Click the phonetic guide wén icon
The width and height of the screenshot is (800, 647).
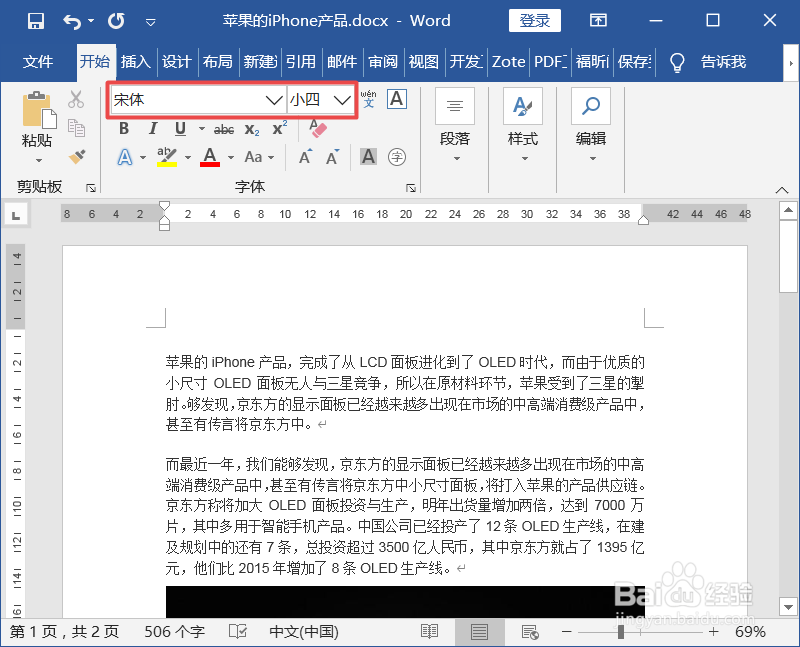pyautogui.click(x=368, y=98)
